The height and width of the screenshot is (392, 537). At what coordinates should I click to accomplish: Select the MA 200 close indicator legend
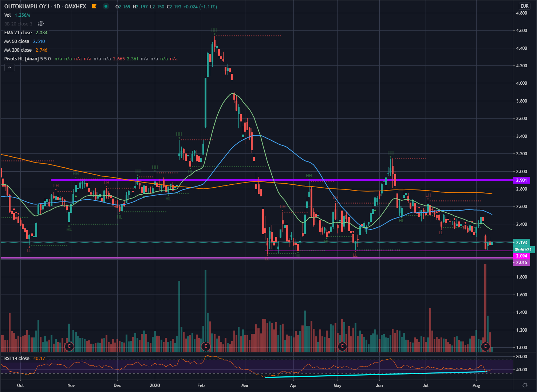18,50
